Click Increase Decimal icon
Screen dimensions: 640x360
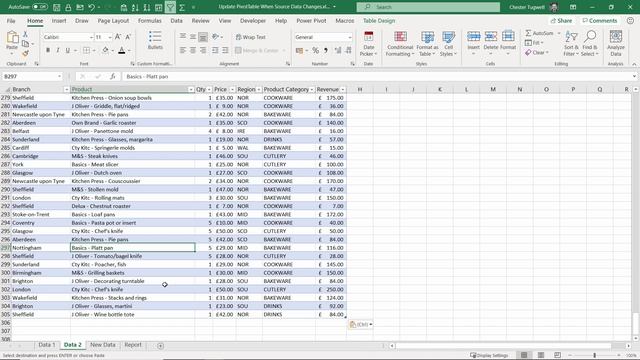point(338,50)
